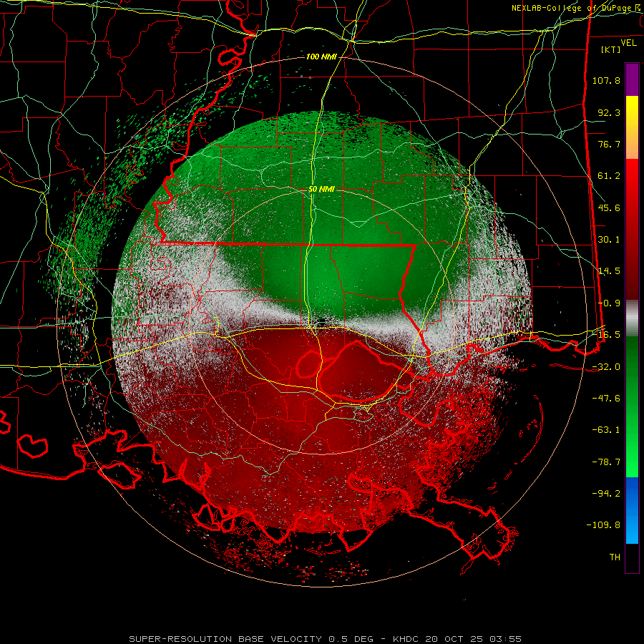
Task: Pick the purple segment of the velocity scale
Action: click(x=632, y=79)
